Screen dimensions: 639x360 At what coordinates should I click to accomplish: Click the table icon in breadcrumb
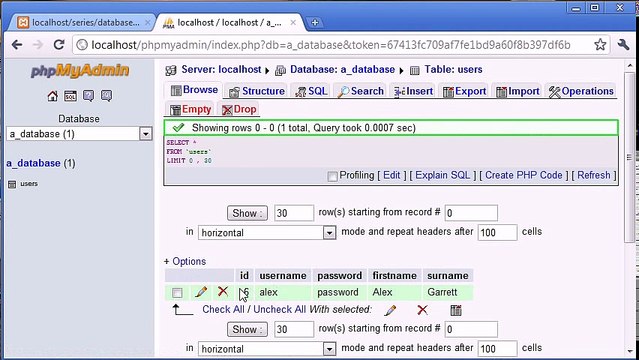414,71
